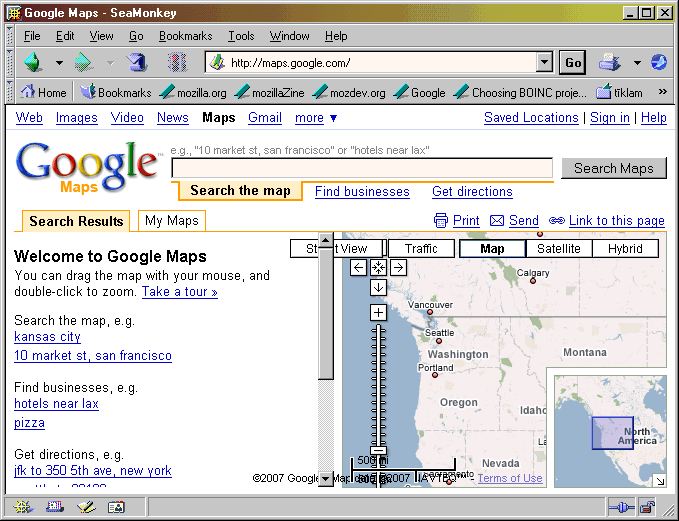Open Mail from the status bar icon
The image size is (679, 521).
[55, 506]
